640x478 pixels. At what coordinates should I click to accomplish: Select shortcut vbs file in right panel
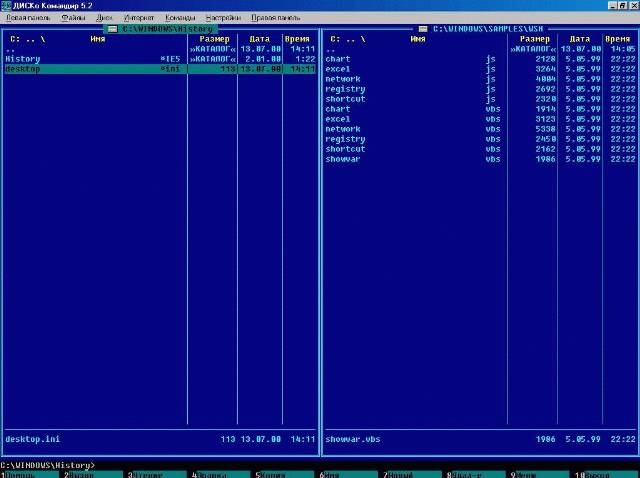(x=481, y=149)
